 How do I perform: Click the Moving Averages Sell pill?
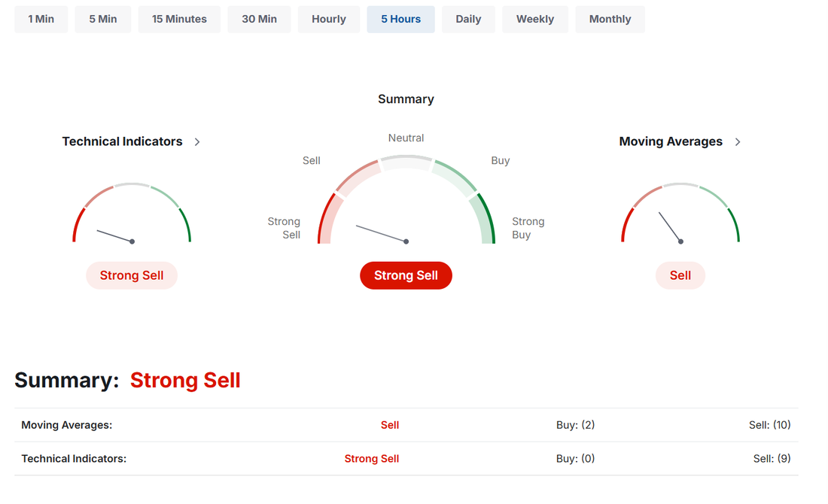coord(680,275)
